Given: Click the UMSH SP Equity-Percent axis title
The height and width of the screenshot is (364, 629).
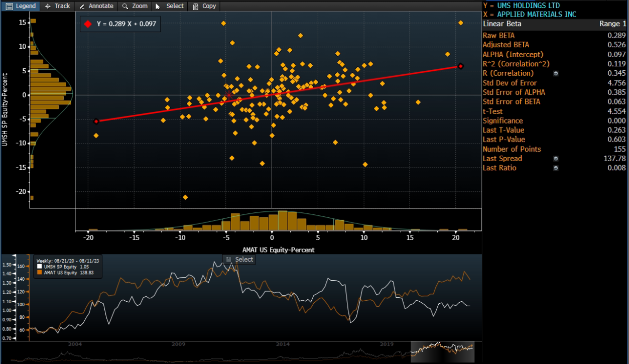Looking at the screenshot, I should tap(5, 110).
